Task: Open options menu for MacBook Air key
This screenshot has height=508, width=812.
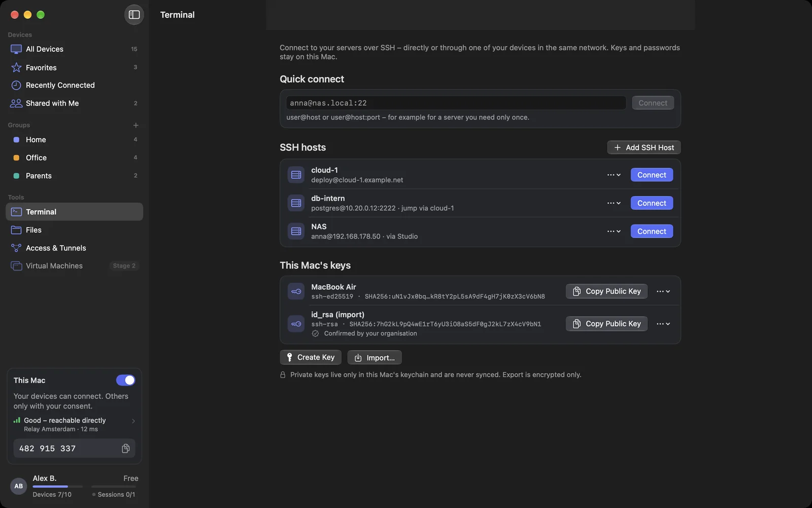Action: (663, 292)
